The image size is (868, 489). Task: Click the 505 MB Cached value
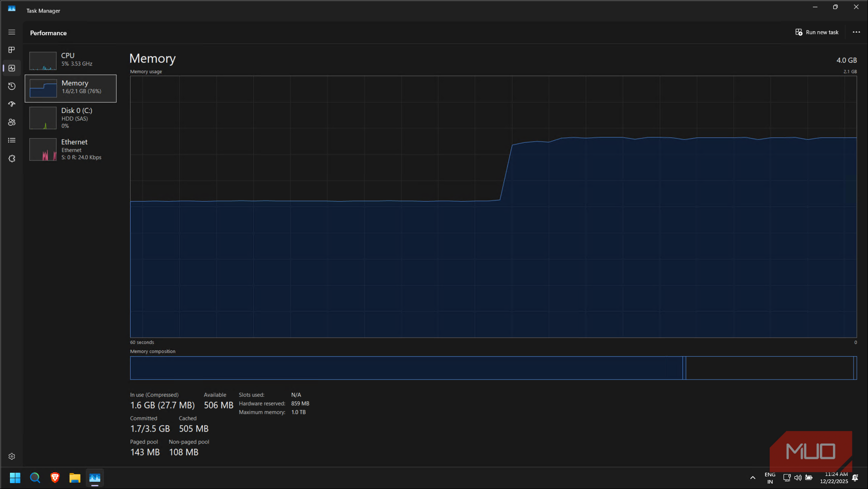click(x=194, y=429)
